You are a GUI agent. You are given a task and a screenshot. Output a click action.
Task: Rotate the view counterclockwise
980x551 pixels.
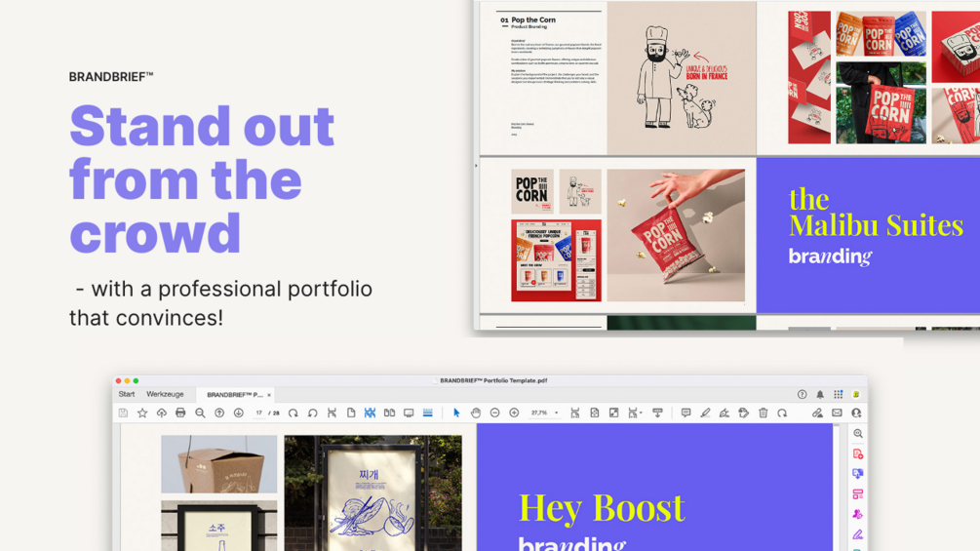click(312, 413)
